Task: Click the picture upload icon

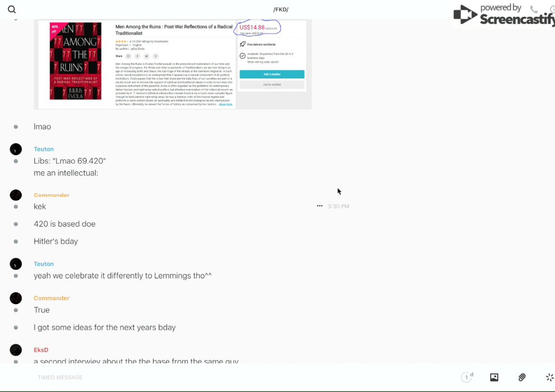Action: click(x=494, y=377)
